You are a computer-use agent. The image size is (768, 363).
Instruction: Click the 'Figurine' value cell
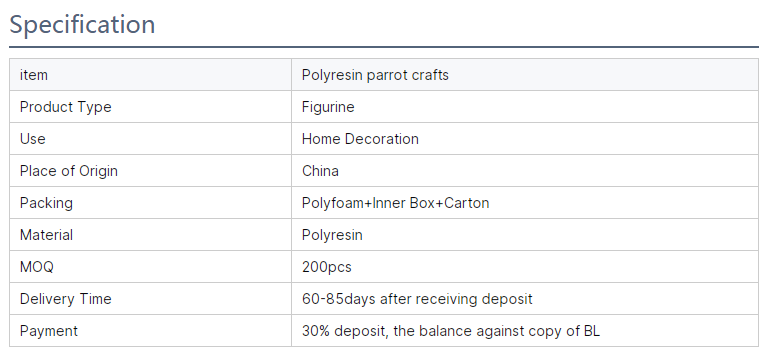[525, 107]
